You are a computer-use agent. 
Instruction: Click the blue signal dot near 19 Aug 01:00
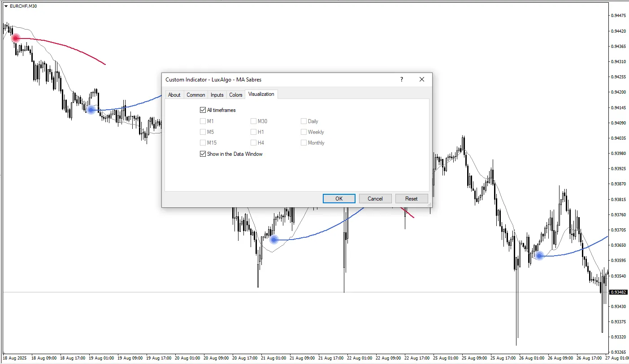(x=91, y=110)
